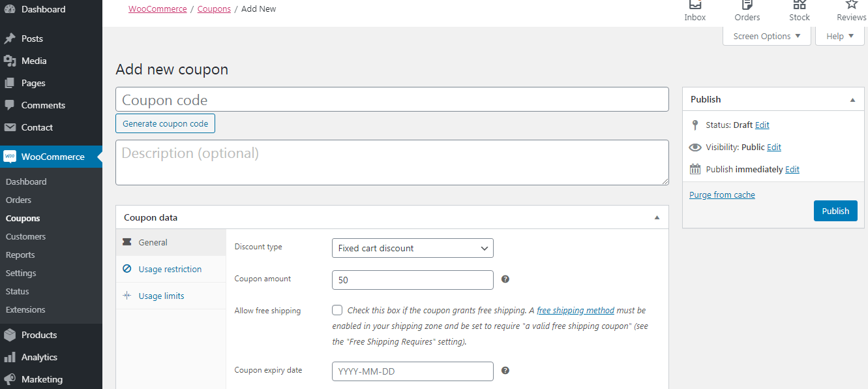Click the help icon beside Coupon amount
Viewport: 868px width, 389px height.
tap(505, 279)
